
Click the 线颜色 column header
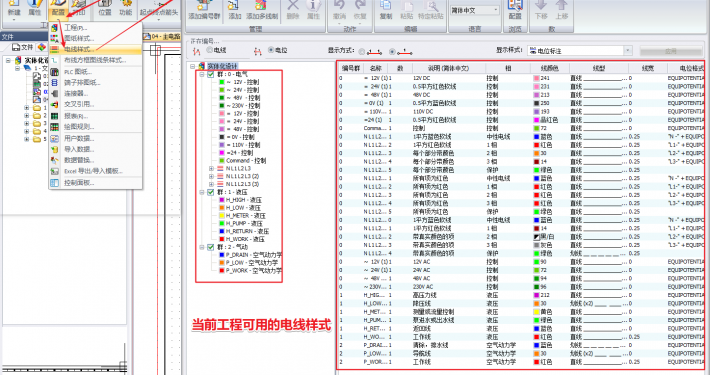(550, 68)
